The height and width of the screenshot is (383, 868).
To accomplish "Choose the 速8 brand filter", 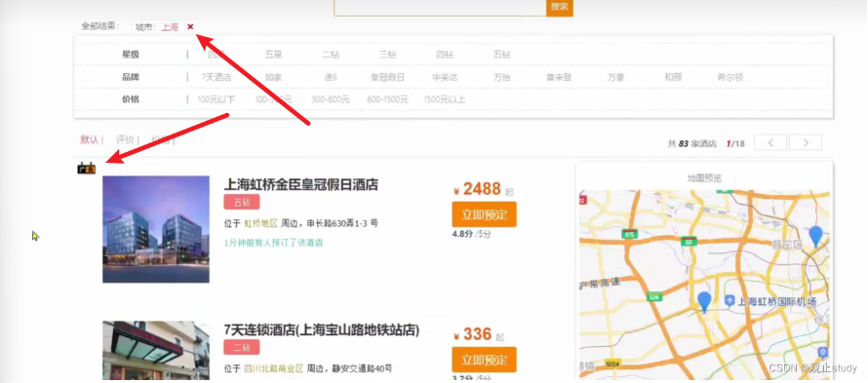I will pyautogui.click(x=330, y=78).
